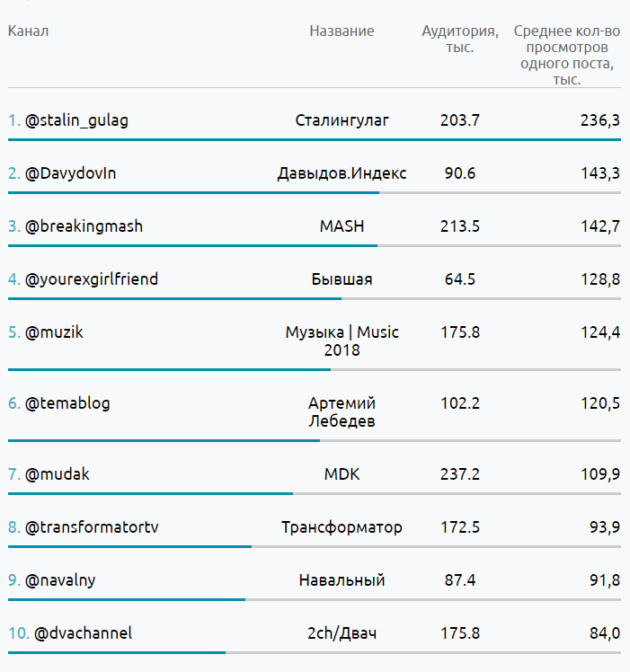The image size is (630, 672).
Task: Open the @stalin_gulag channel link
Action: pyautogui.click(x=76, y=120)
